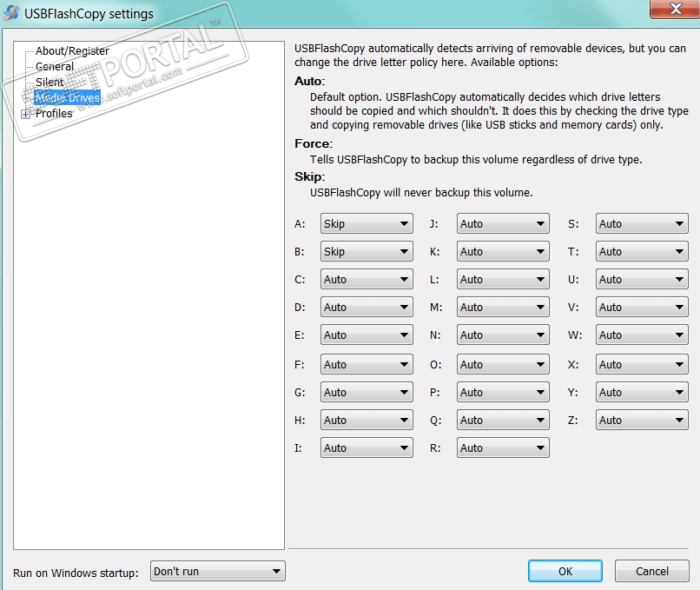Open the Silent settings page
This screenshot has width=700, height=590.
click(50, 83)
